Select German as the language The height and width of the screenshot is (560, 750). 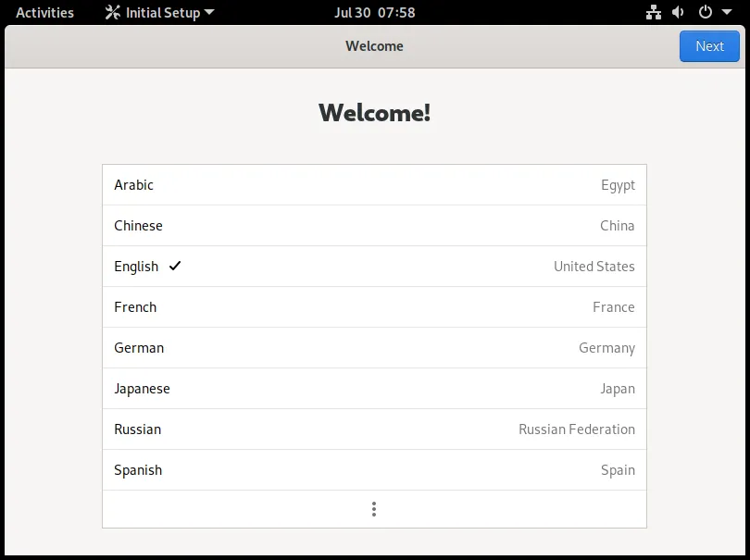click(374, 348)
